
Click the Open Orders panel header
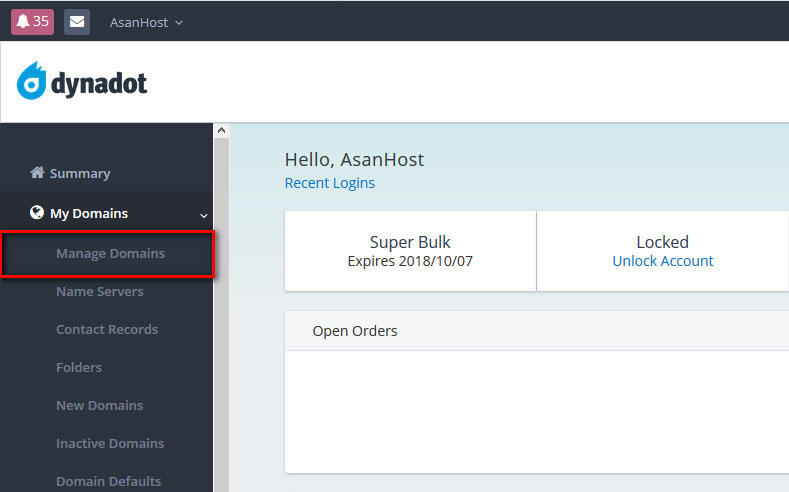355,331
